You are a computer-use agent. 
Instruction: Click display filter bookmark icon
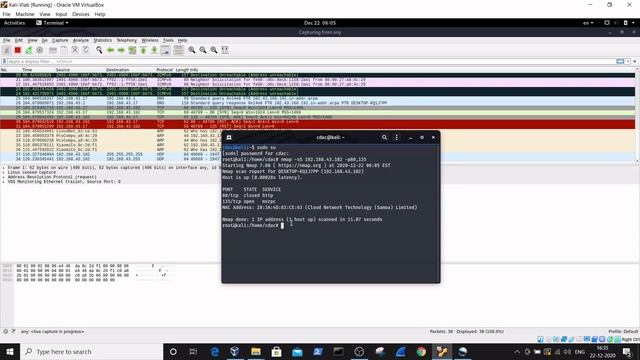(4, 62)
